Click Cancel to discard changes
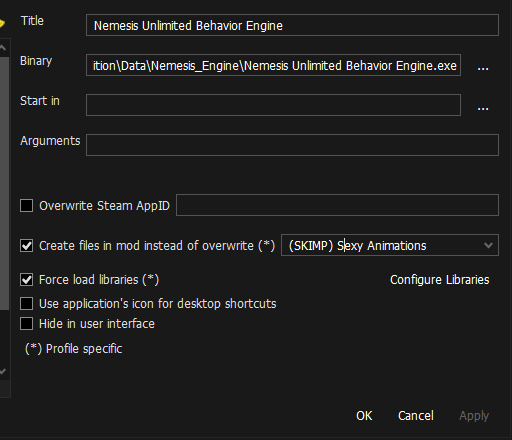The width and height of the screenshot is (512, 440). (416, 416)
